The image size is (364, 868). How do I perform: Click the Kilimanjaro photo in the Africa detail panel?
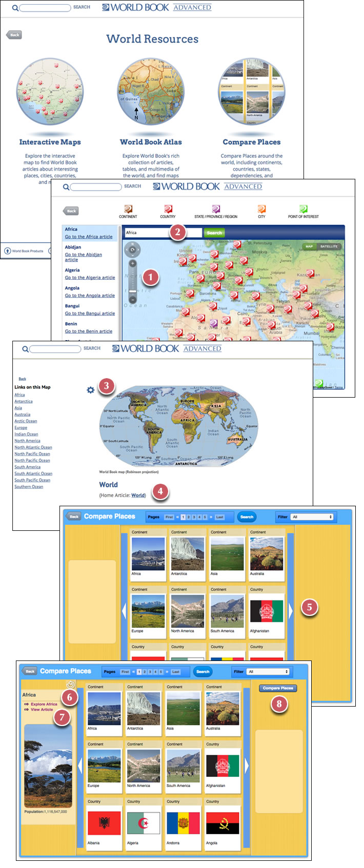tap(48, 766)
